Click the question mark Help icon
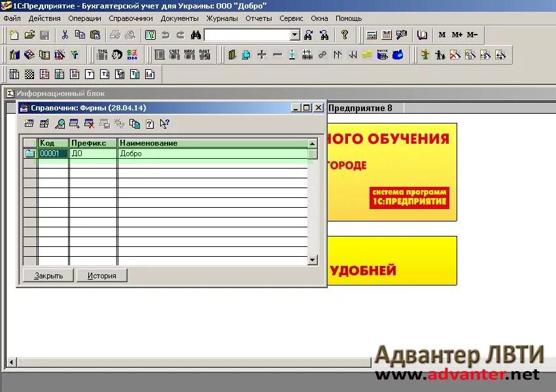 point(344,35)
